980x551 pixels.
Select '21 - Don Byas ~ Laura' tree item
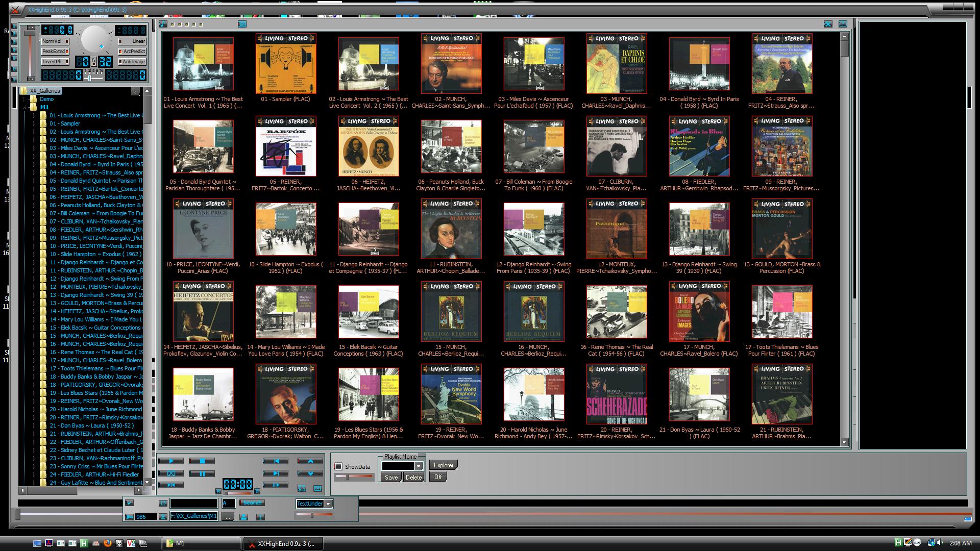[x=92, y=425]
